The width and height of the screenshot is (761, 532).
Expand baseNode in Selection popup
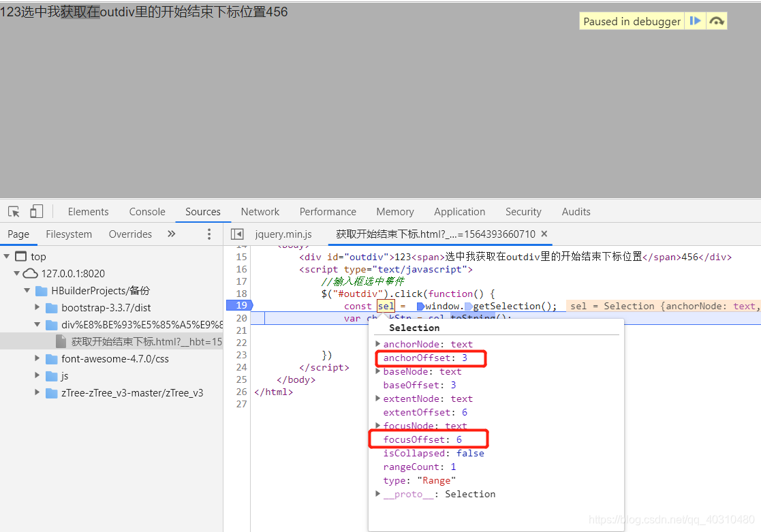(x=377, y=371)
